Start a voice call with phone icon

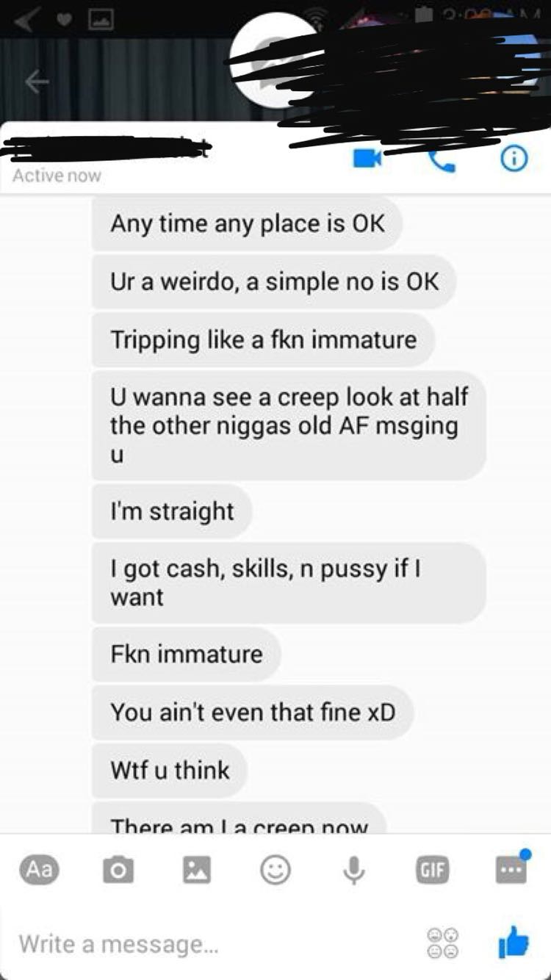(440, 158)
